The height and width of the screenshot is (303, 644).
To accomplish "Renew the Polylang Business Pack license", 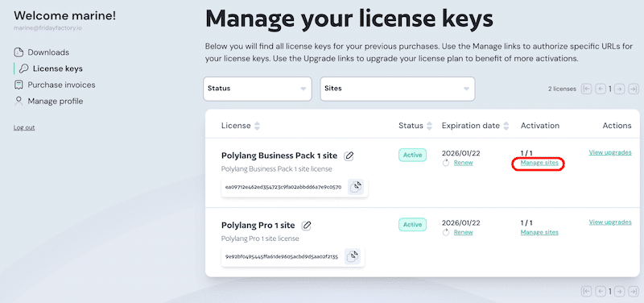I will click(464, 163).
